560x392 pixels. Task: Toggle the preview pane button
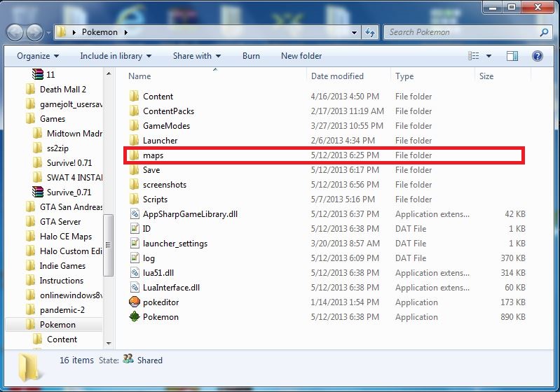click(512, 56)
